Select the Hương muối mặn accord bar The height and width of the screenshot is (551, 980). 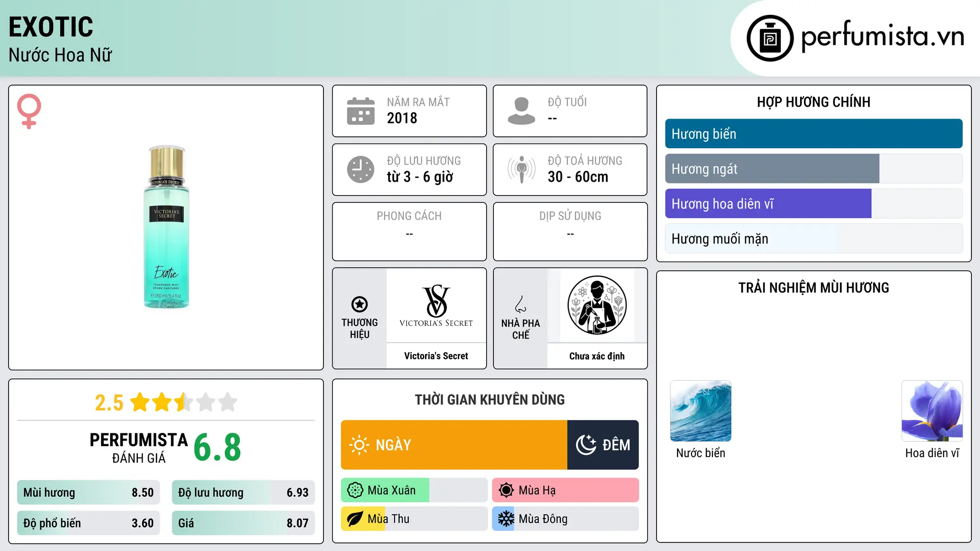(x=813, y=239)
